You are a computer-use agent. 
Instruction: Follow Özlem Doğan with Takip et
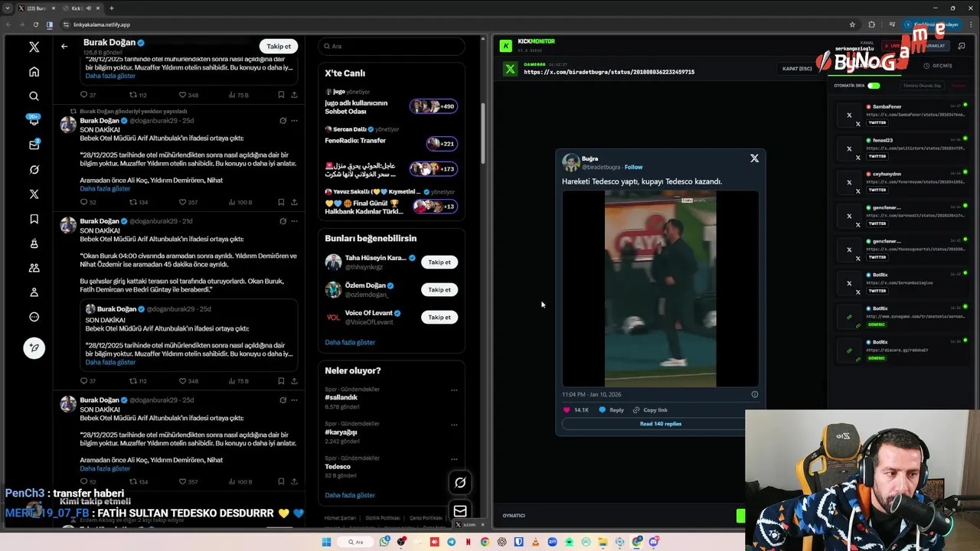click(439, 290)
